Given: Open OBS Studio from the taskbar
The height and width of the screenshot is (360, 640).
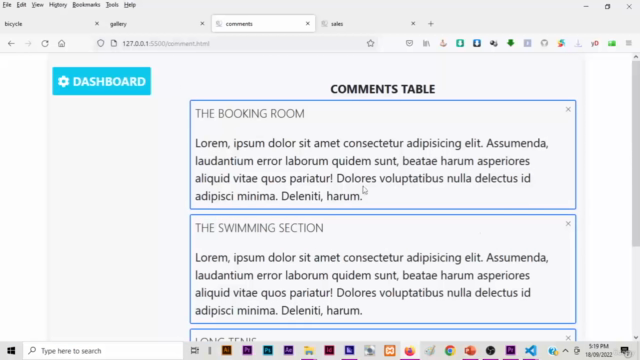Looking at the screenshot, I should click(490, 350).
